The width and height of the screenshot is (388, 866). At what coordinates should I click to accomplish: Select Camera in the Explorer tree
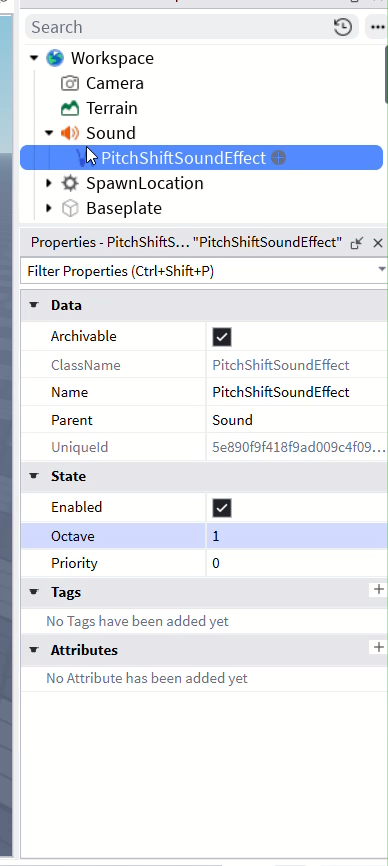(115, 83)
